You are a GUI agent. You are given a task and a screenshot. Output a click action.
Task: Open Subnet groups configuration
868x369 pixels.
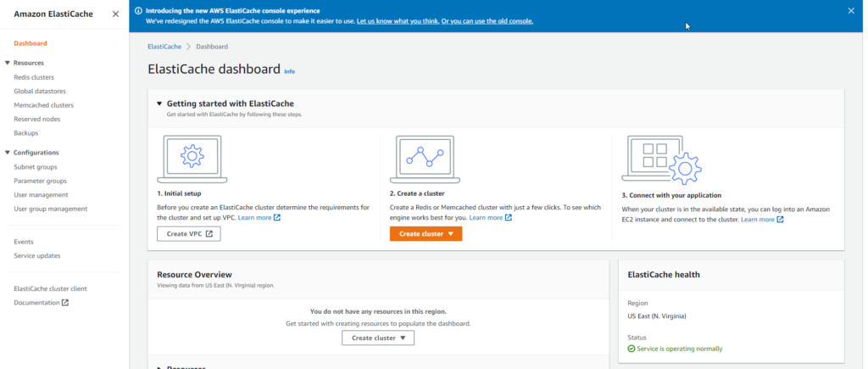[x=36, y=167]
